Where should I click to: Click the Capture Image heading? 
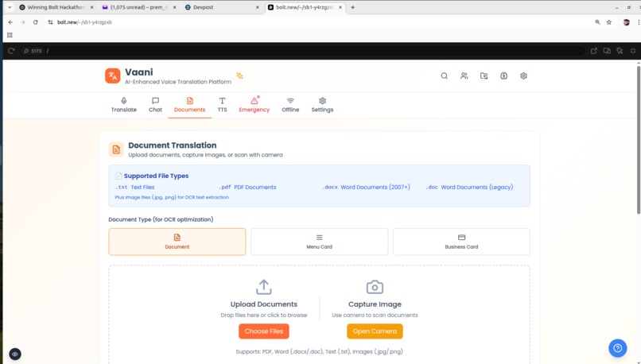click(x=375, y=304)
